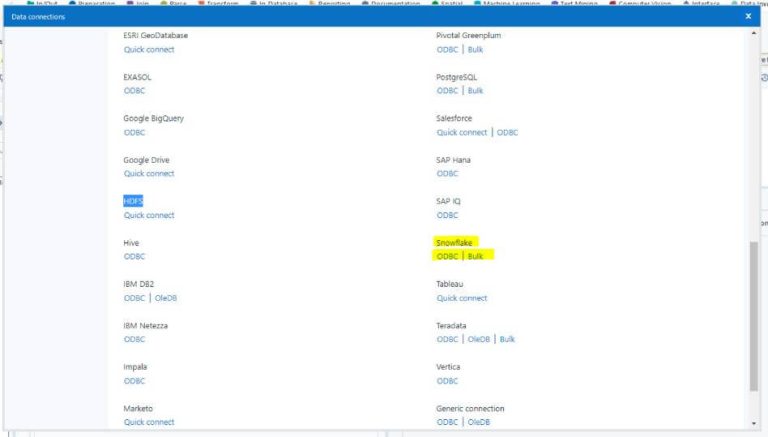The height and width of the screenshot is (437, 768).
Task: Open Quick connect for HDFS
Action: (149, 215)
